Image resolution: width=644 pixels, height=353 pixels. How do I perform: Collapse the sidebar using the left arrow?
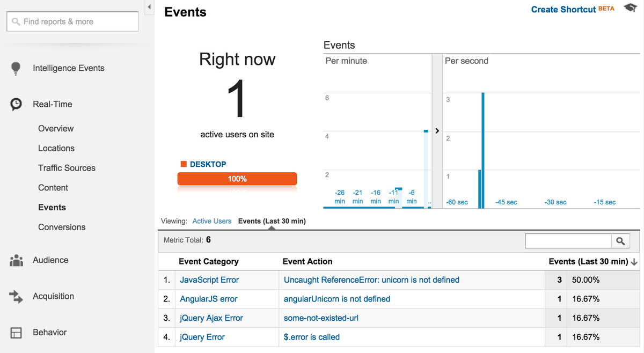tap(149, 7)
